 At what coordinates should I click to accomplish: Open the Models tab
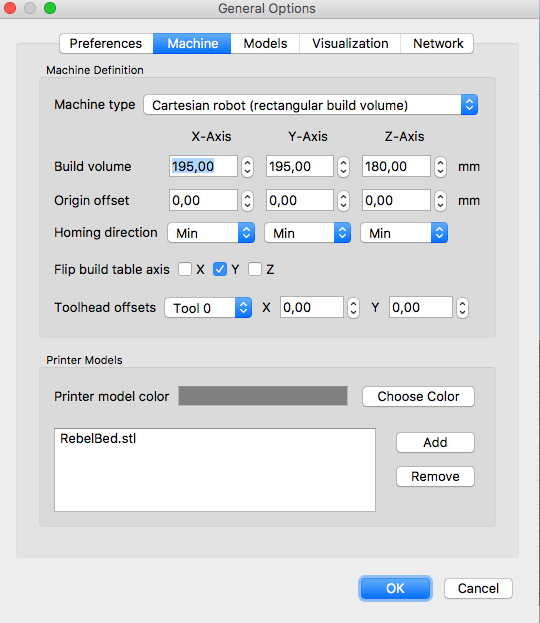coord(265,43)
